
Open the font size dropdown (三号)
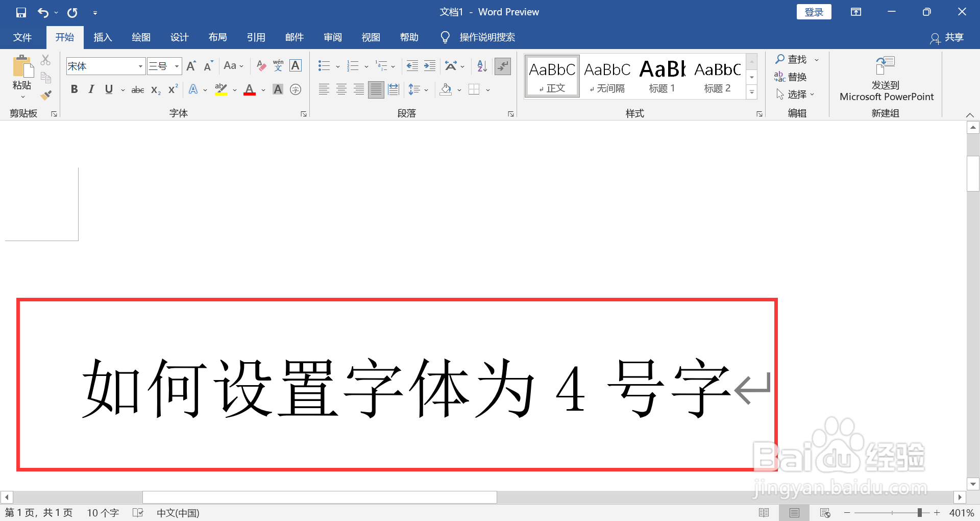click(x=177, y=66)
